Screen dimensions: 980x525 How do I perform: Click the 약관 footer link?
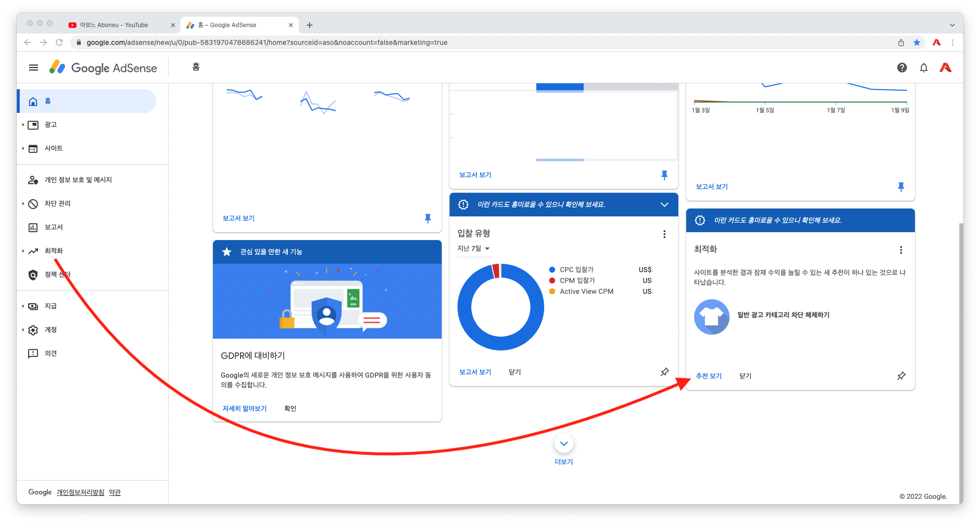[x=115, y=492]
